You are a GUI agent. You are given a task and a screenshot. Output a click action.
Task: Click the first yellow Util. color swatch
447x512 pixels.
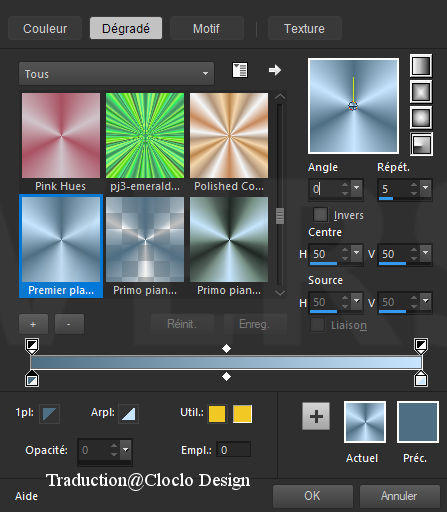217,414
